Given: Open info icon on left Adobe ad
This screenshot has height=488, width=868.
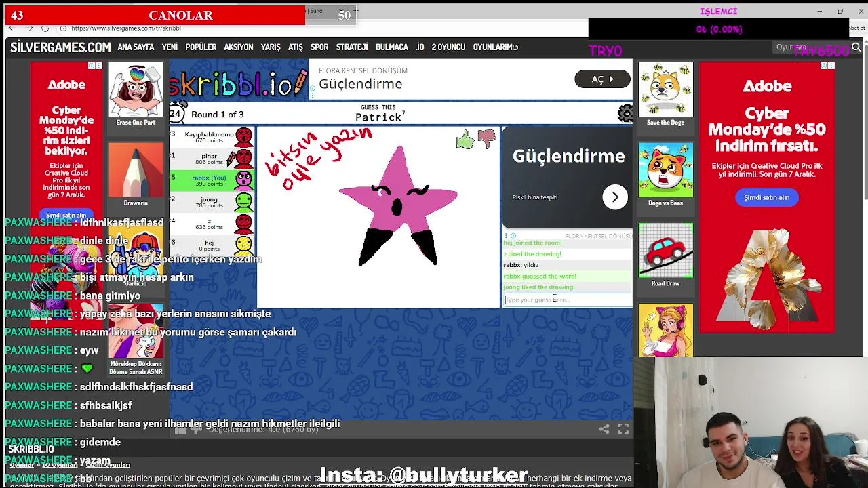Looking at the screenshot, I should click(x=92, y=66).
